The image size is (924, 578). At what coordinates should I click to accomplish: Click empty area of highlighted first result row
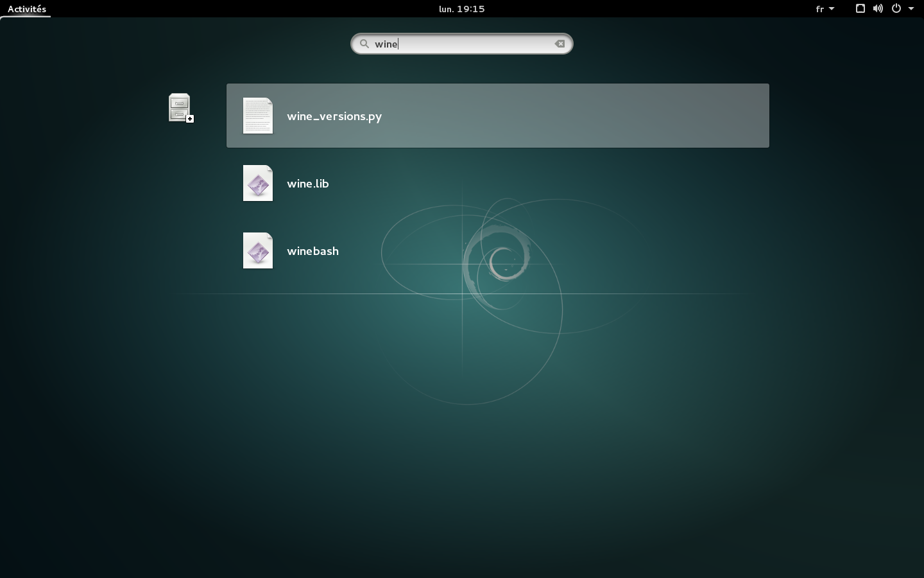tap(577, 116)
